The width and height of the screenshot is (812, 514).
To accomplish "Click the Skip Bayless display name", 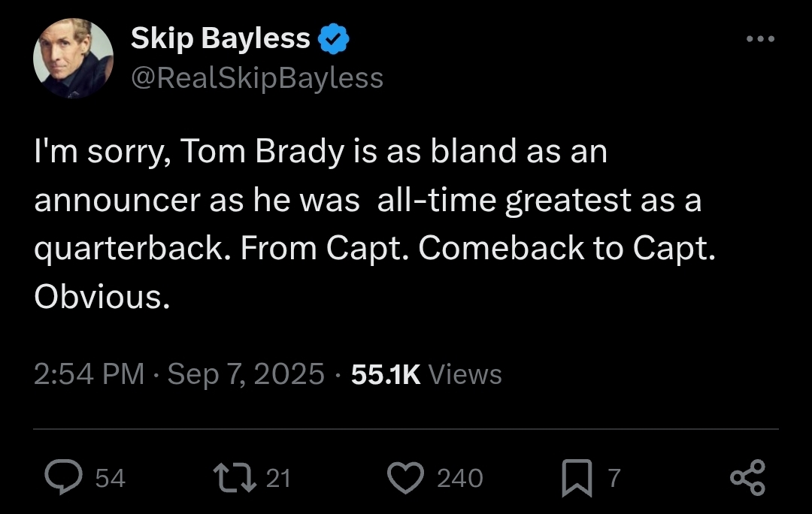I will tap(220, 38).
